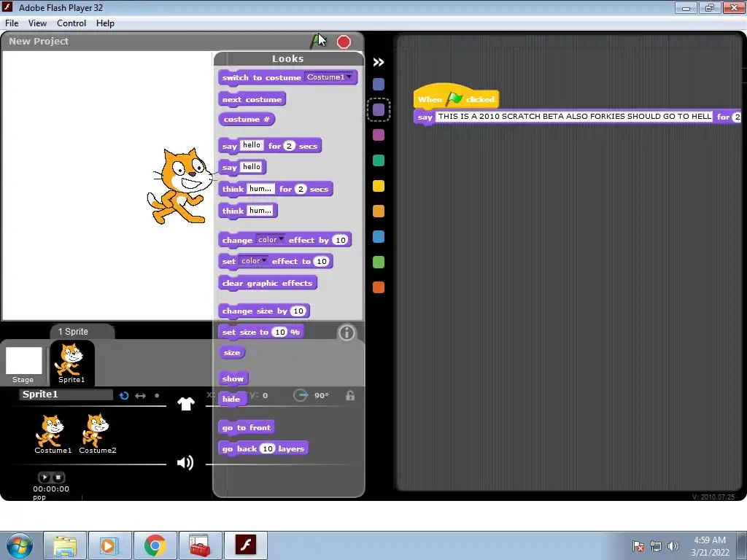
Task: Edit hello field in plain say block
Action: coord(252,167)
